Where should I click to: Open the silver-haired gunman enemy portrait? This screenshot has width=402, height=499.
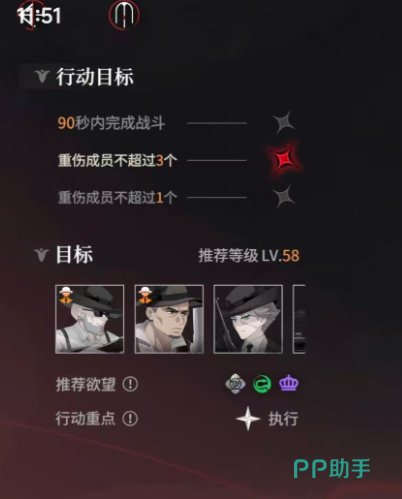(248, 319)
